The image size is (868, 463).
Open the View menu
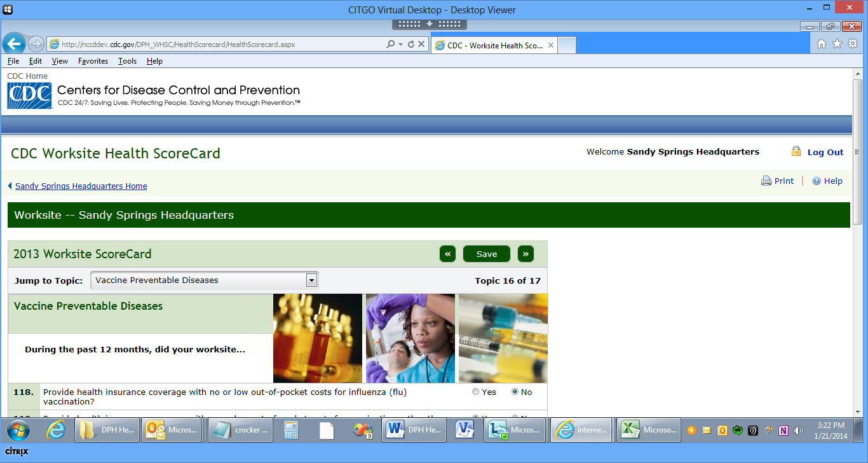60,61
